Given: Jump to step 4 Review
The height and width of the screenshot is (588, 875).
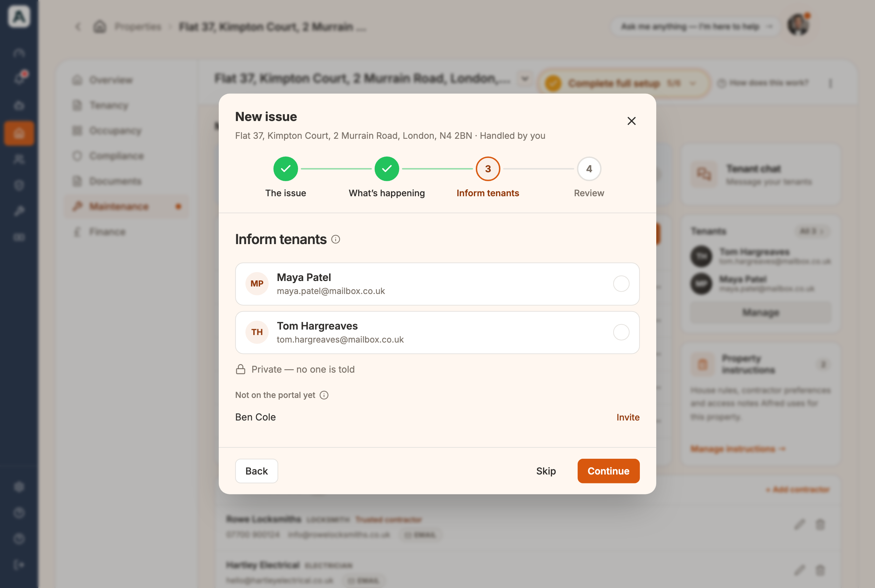Looking at the screenshot, I should pyautogui.click(x=589, y=169).
